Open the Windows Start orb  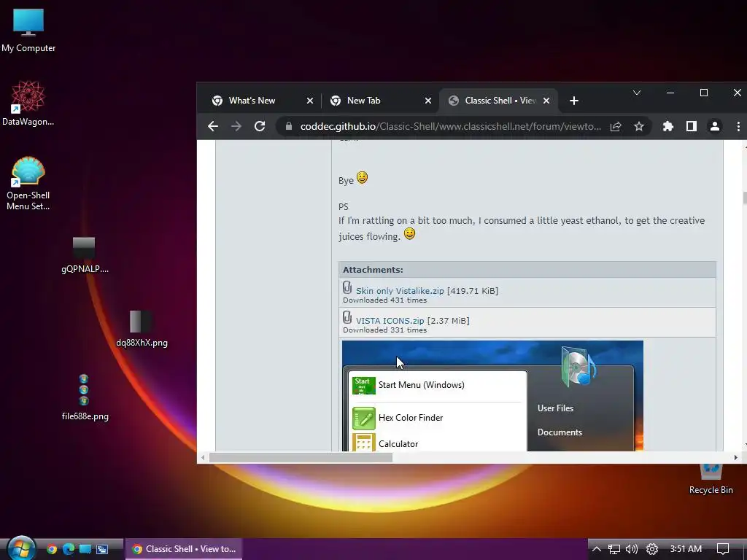pyautogui.click(x=21, y=548)
